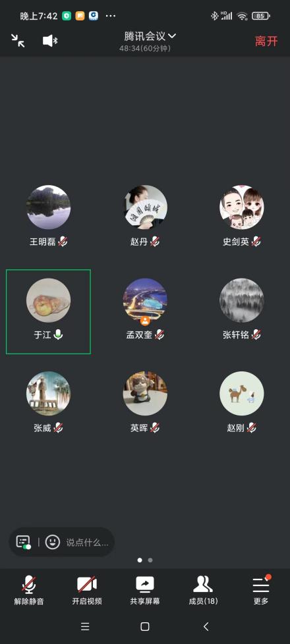Turn on camera via 开启视频

(x=87, y=591)
